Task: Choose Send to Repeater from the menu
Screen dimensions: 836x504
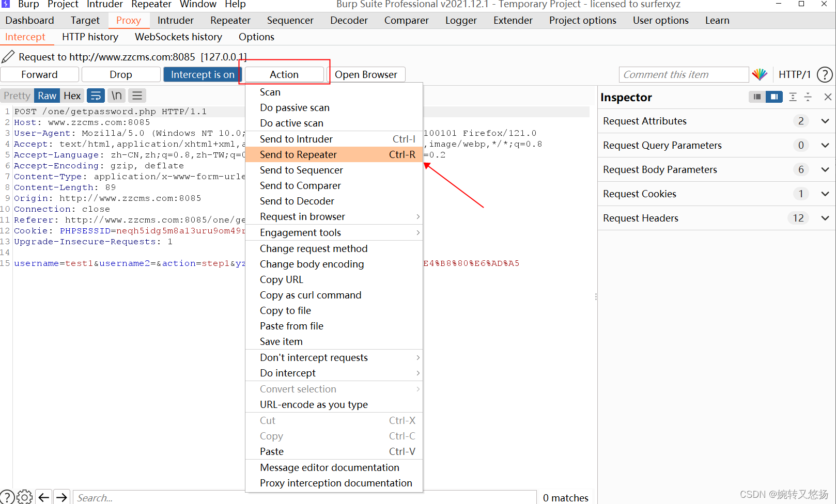Action: pyautogui.click(x=334, y=154)
